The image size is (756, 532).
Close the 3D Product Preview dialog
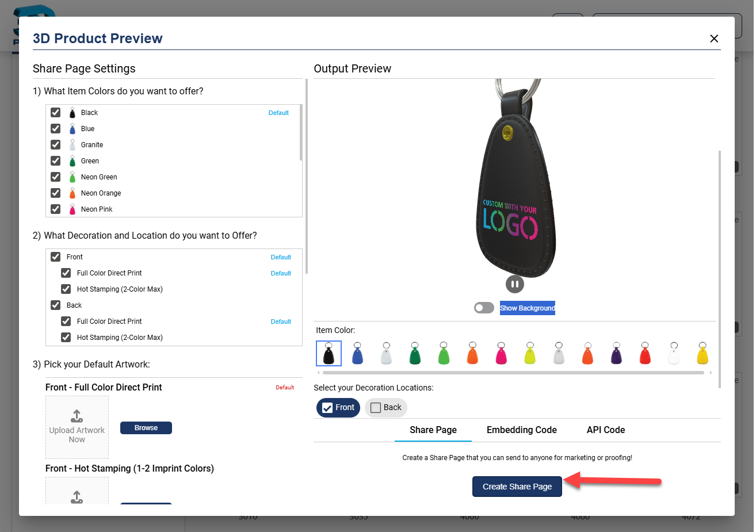tap(714, 39)
